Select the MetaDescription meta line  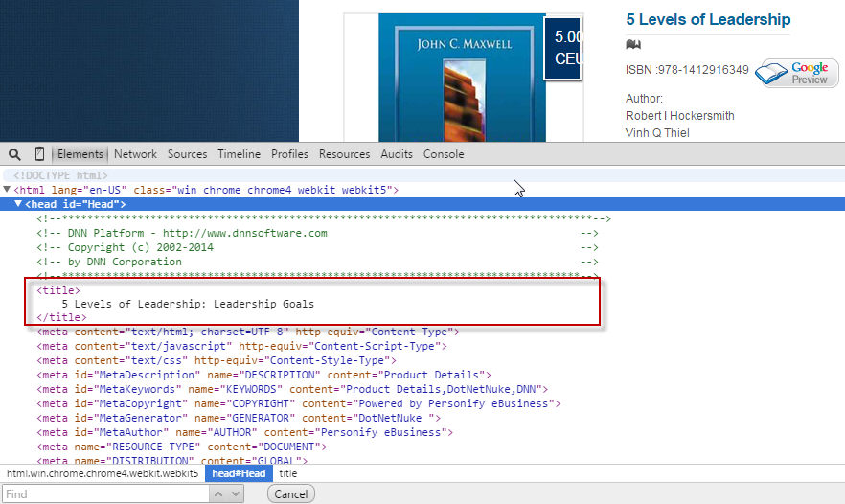point(263,375)
